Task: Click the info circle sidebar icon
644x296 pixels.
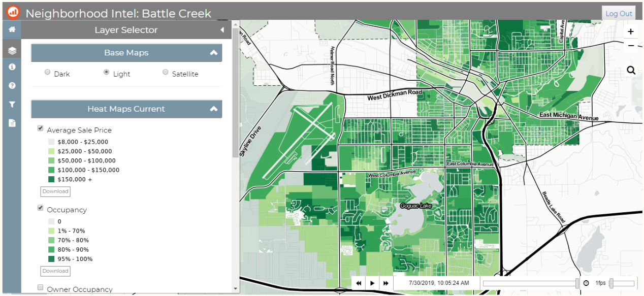Action: point(12,67)
